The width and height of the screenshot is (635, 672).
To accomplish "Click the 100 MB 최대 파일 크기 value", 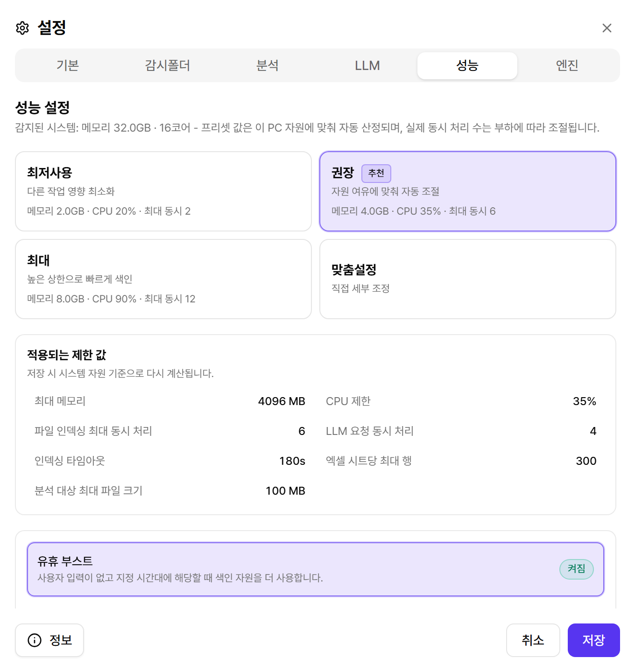I will click(285, 491).
